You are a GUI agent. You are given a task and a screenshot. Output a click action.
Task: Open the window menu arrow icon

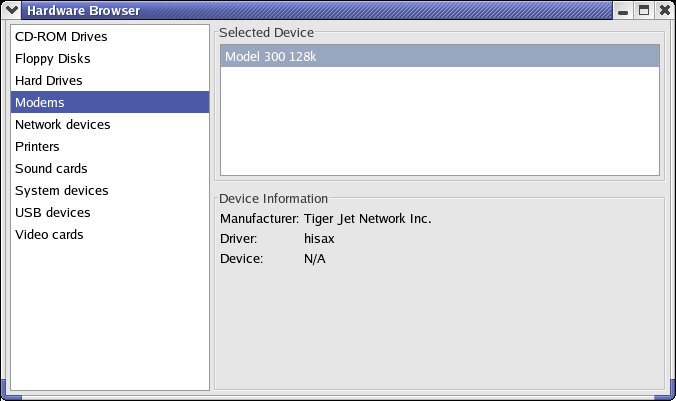pos(11,10)
